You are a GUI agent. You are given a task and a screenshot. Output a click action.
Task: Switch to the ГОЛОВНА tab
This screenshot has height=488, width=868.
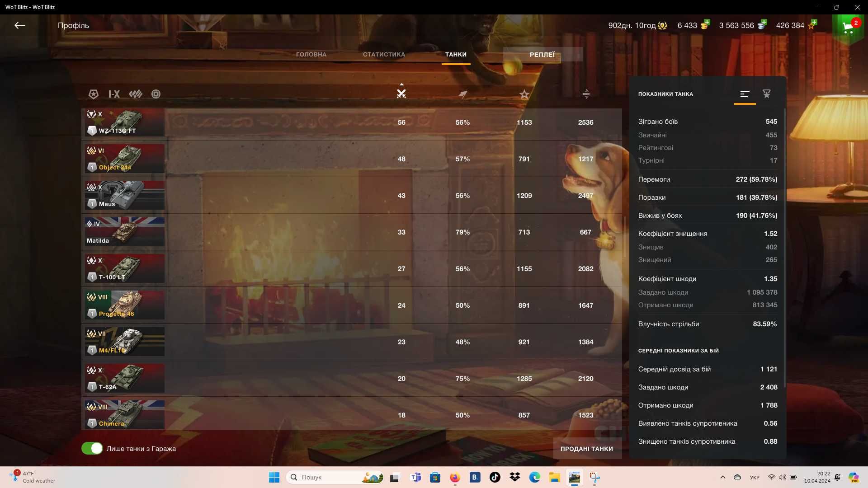click(311, 54)
